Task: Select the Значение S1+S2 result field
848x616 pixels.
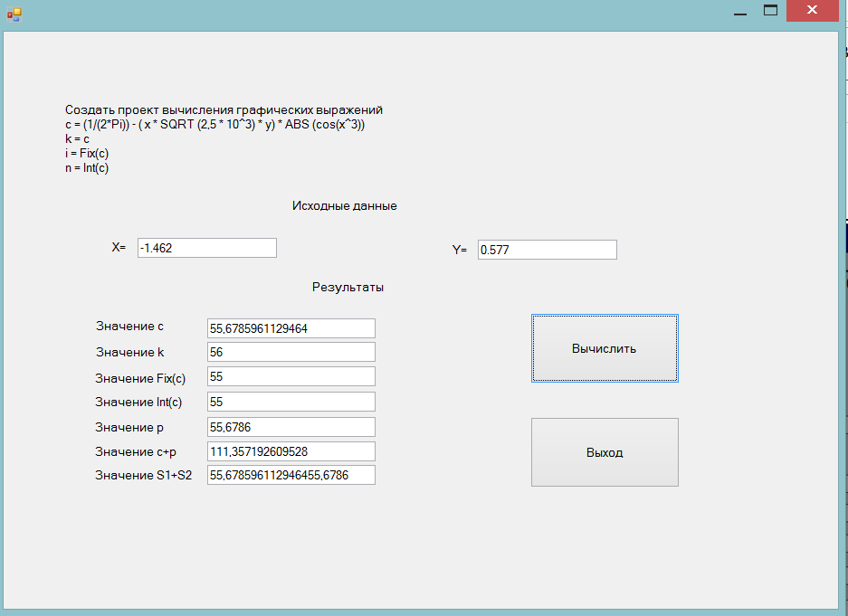Action: coord(291,475)
